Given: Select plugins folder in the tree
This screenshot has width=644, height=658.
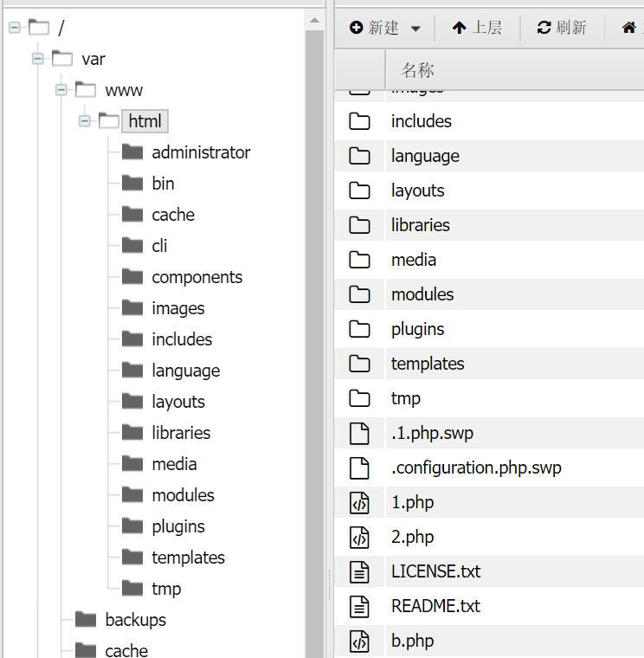Looking at the screenshot, I should 178,526.
